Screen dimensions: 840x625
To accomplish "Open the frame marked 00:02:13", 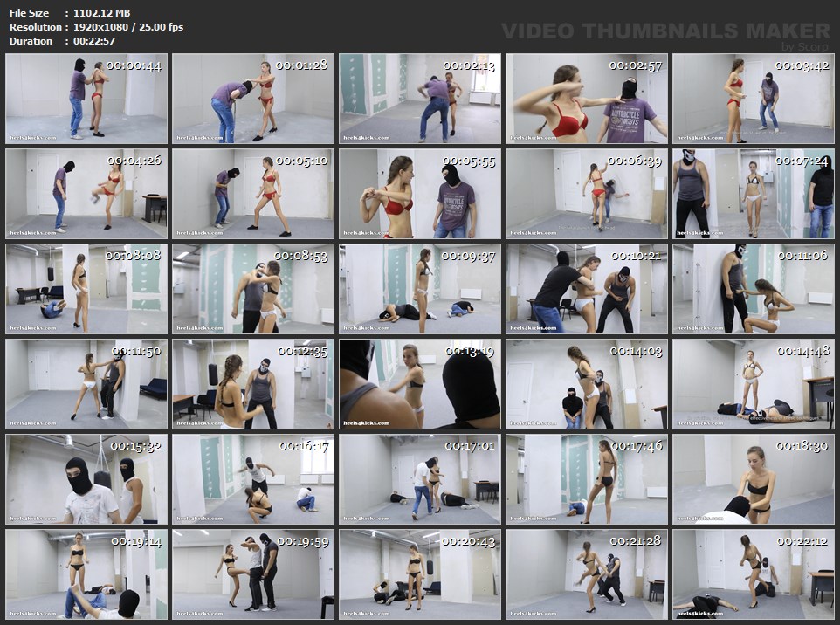I will [419, 99].
